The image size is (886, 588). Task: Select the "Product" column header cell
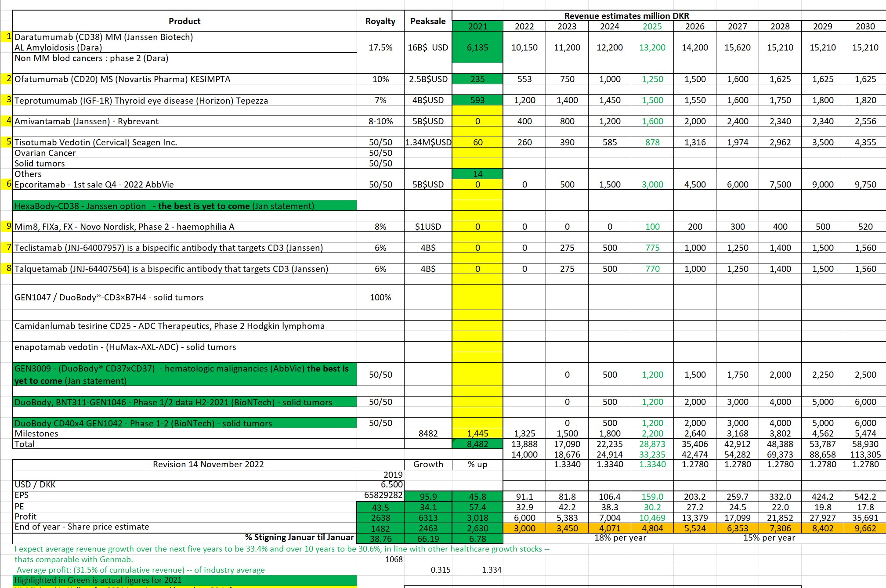(184, 21)
